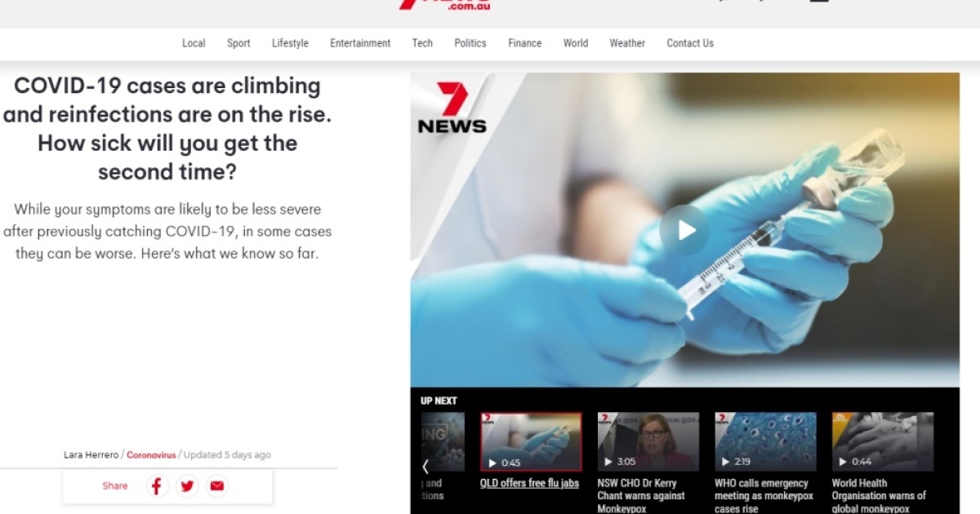Open World Health Organisation monkeypox warning video

pos(883,441)
